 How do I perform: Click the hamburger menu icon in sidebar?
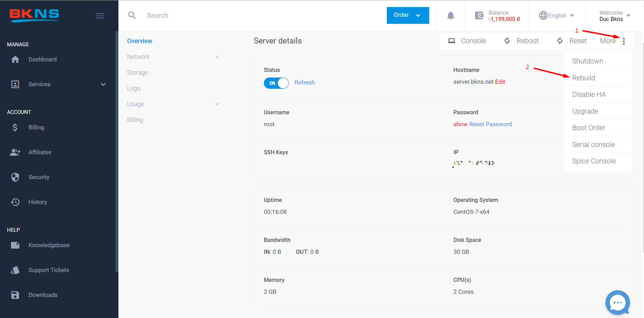(x=100, y=16)
